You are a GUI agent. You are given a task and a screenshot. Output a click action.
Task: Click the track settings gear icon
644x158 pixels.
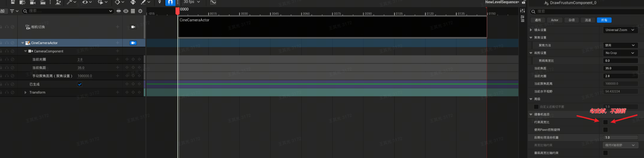140,11
